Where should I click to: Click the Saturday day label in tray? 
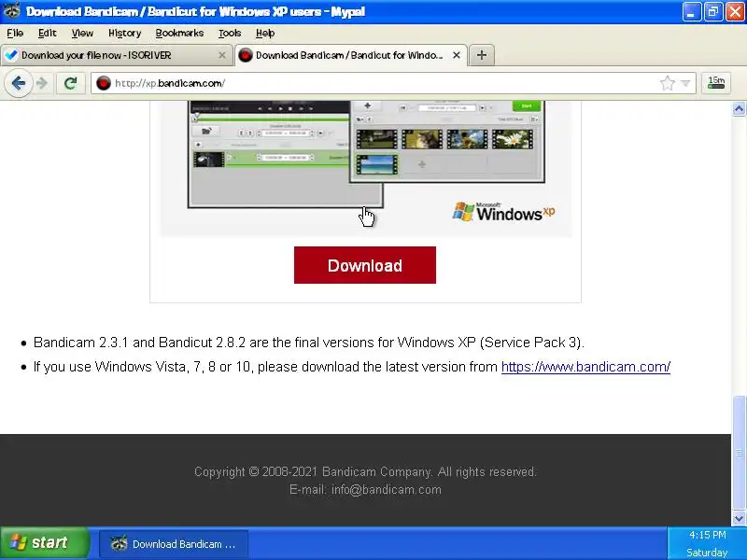(x=707, y=553)
